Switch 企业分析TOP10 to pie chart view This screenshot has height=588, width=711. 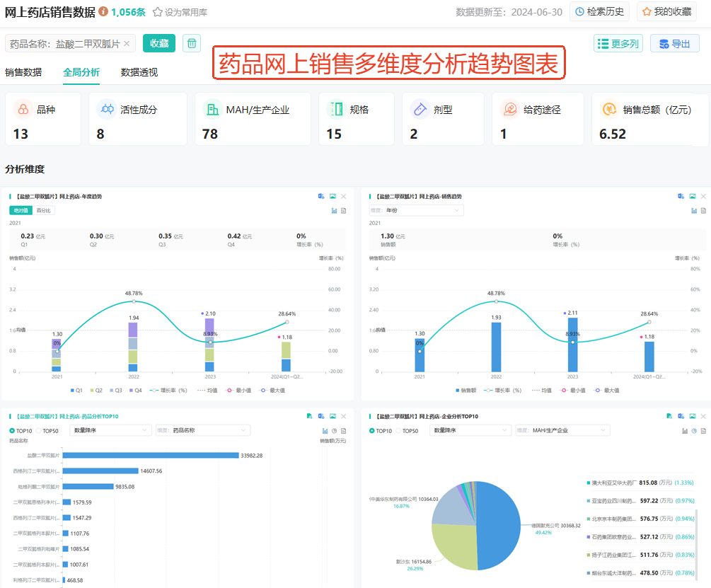click(x=694, y=430)
